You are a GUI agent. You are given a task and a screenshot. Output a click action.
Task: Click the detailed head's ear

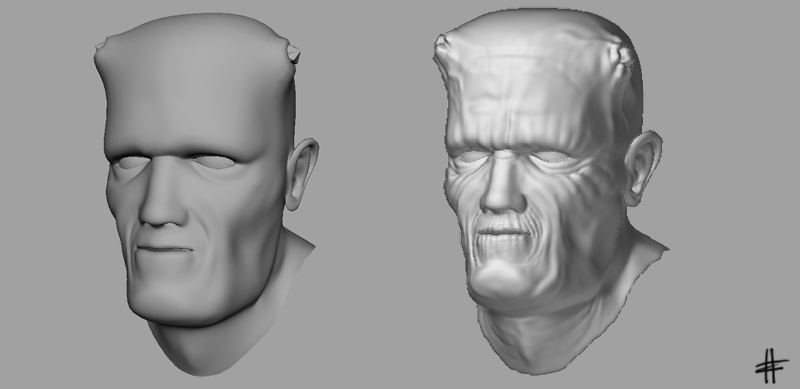pos(643,168)
